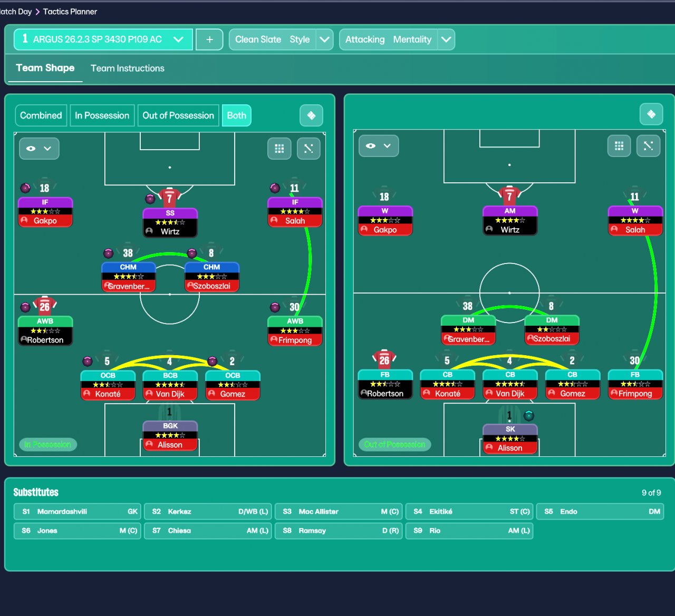
Task: Select Frimpong's FB role card
Action: [x=635, y=384]
